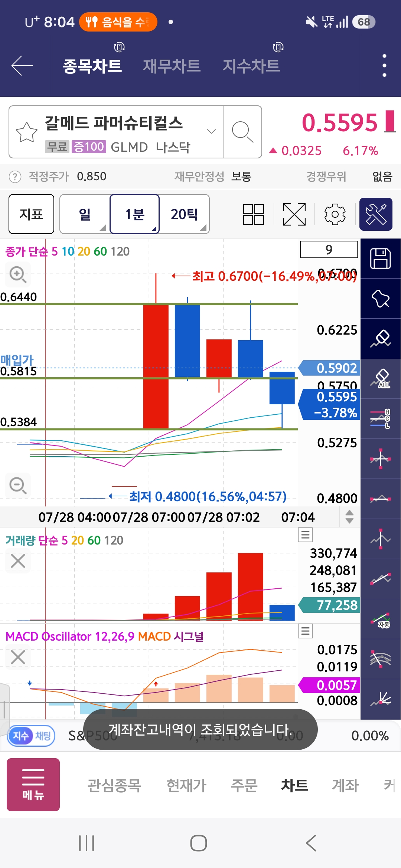Switch to 재무차트 tab
Image resolution: width=401 pixels, height=868 pixels.
click(x=172, y=66)
